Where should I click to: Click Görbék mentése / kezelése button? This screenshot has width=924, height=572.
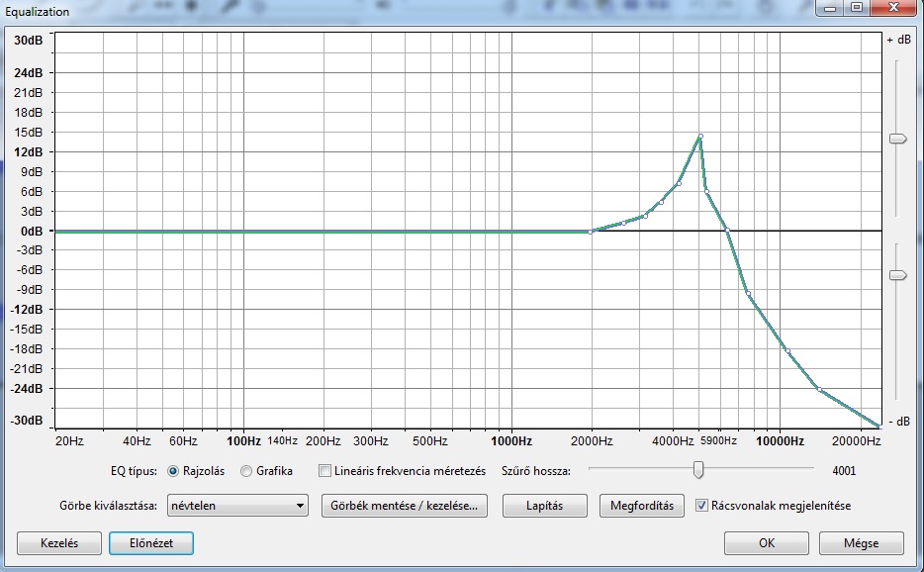point(405,506)
